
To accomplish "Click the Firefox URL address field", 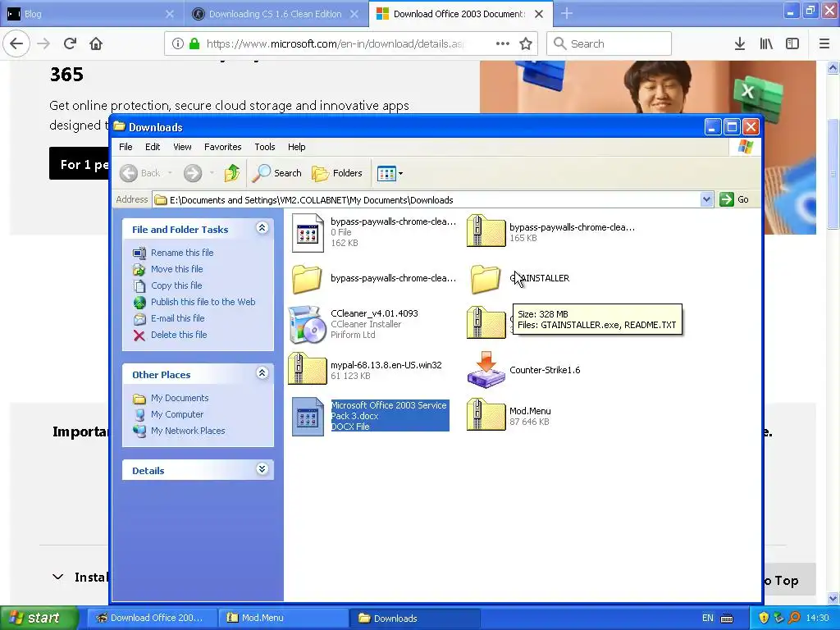I will pyautogui.click(x=335, y=43).
